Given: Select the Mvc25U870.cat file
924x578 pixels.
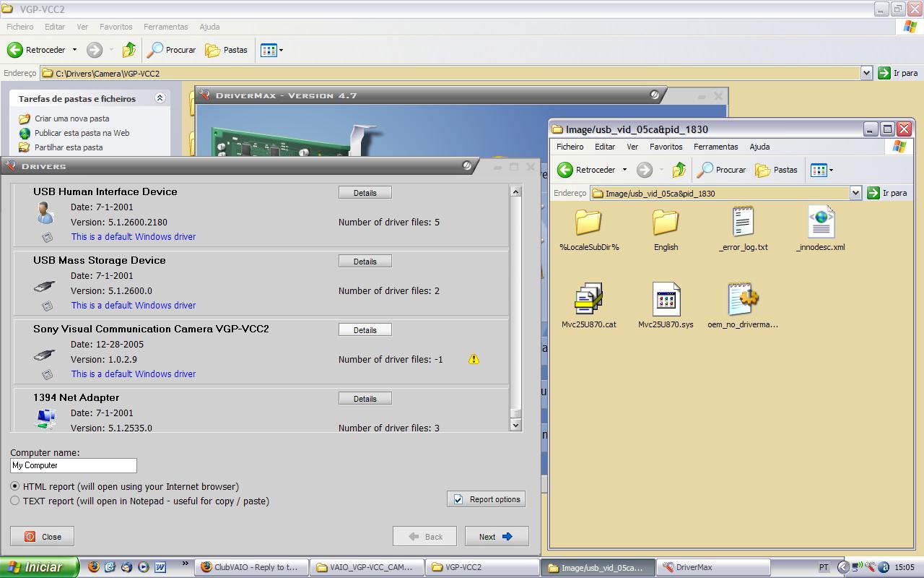Looking at the screenshot, I should 589,306.
